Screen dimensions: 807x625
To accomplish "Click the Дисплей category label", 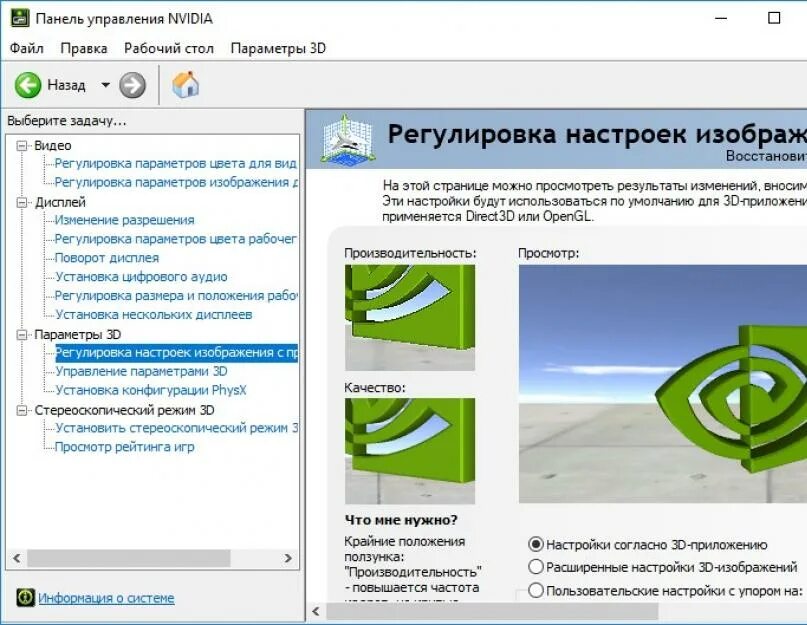I will (60, 202).
